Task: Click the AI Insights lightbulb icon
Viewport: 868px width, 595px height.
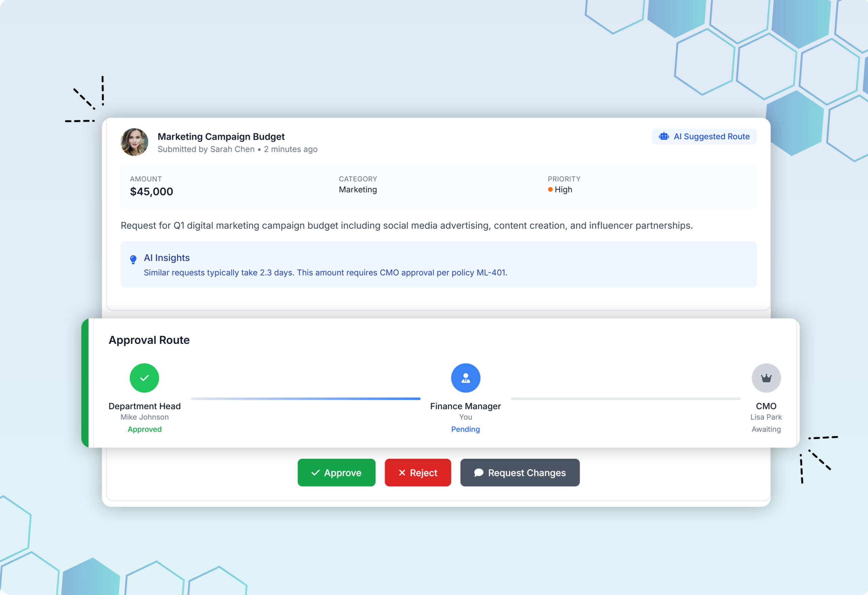Action: tap(133, 259)
